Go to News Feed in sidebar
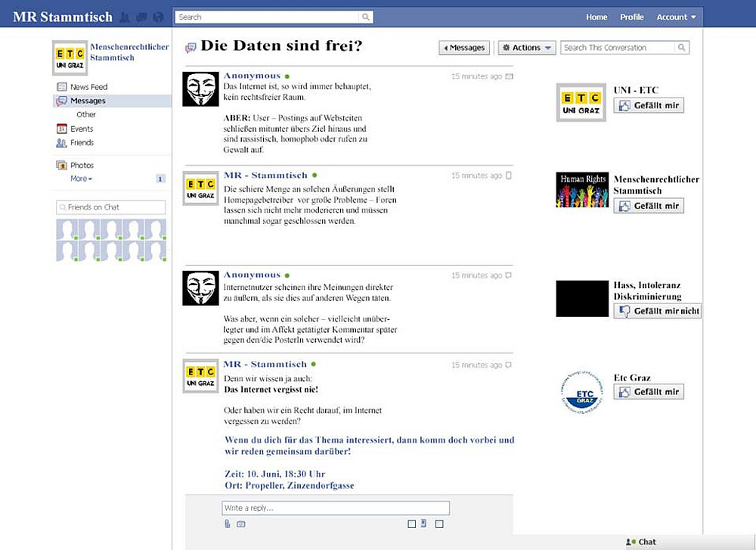The height and width of the screenshot is (550, 756). click(88, 87)
